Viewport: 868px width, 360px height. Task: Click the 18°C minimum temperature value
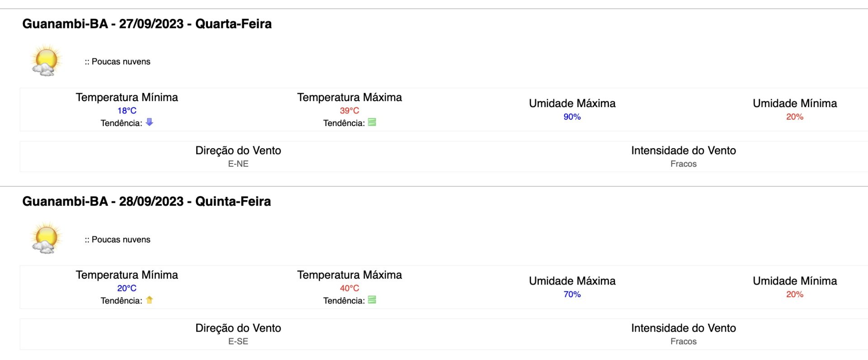coord(127,110)
